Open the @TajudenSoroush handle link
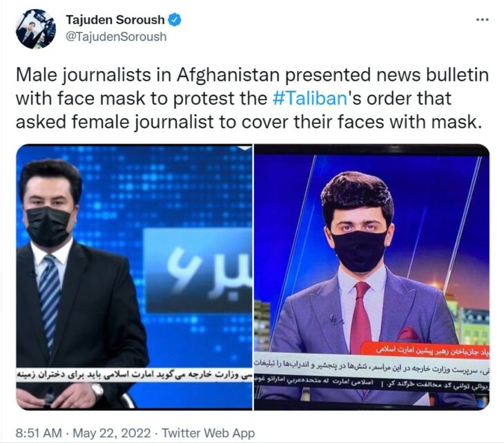Screen dimensions: 504x443 pos(116,37)
